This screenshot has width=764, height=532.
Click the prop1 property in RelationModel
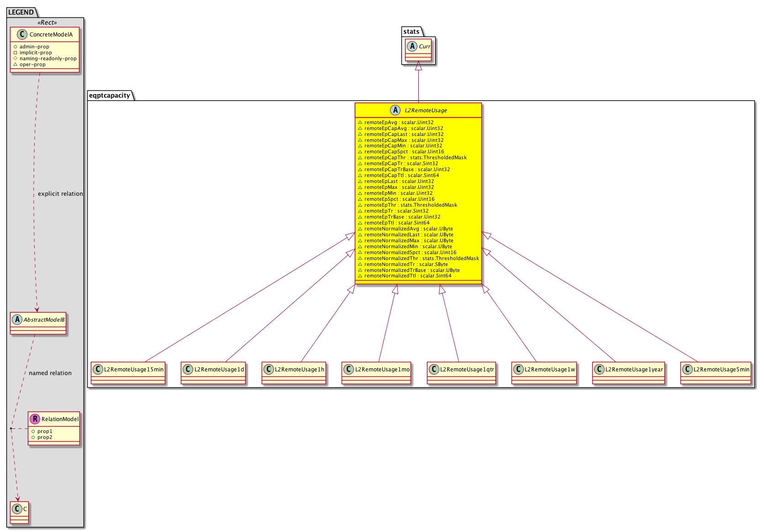tap(45, 431)
